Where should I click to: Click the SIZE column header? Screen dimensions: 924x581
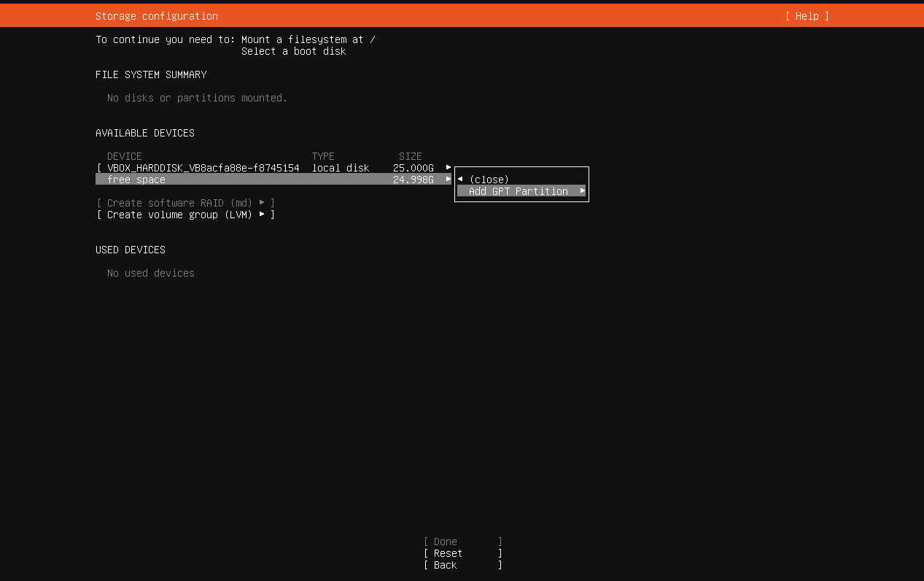410,155
